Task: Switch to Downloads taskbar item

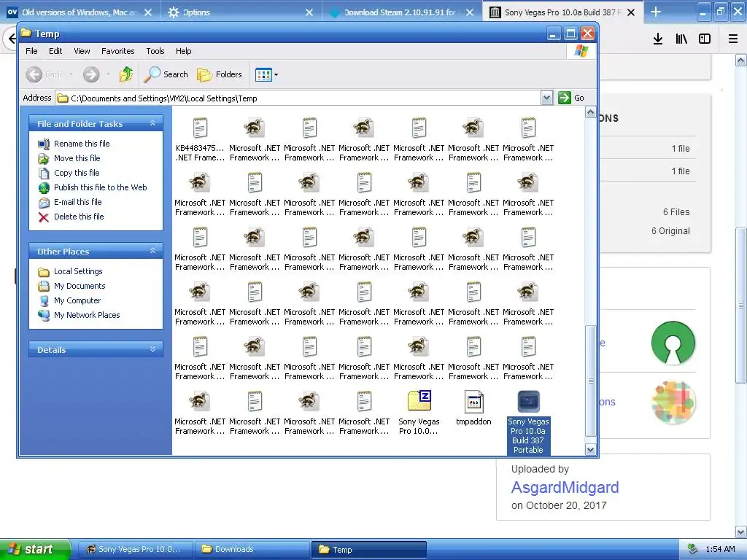Action: 252,549
